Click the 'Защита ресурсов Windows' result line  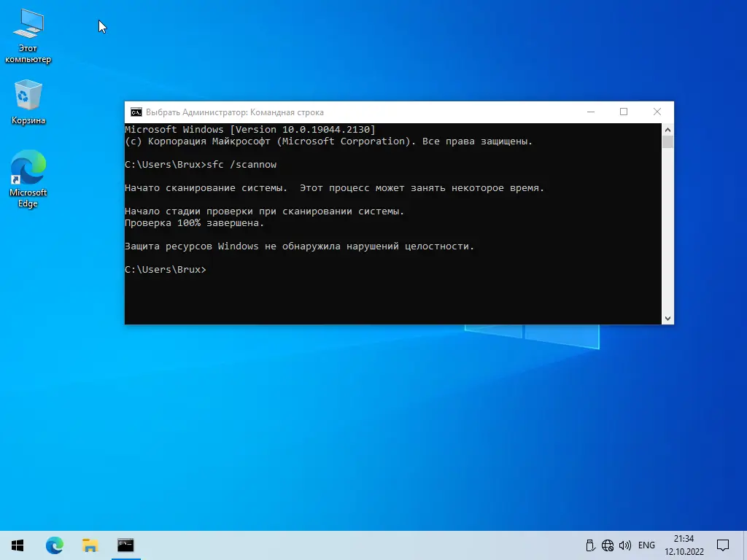point(300,246)
